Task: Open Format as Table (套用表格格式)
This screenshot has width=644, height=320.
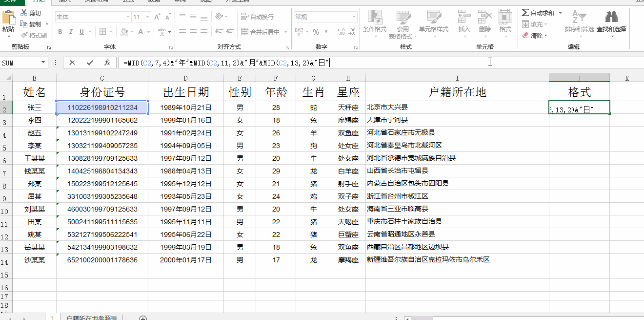Action: point(403,24)
